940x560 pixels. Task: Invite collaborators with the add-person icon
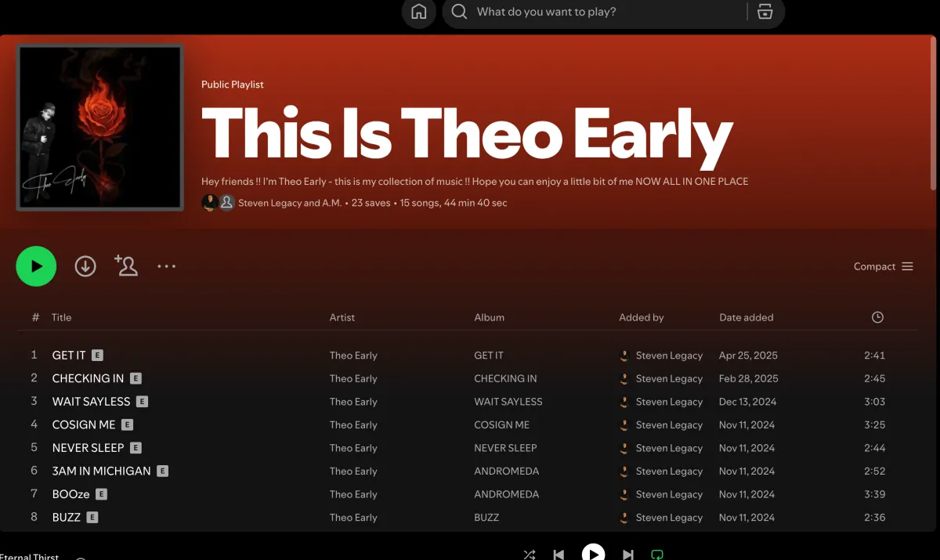(125, 266)
